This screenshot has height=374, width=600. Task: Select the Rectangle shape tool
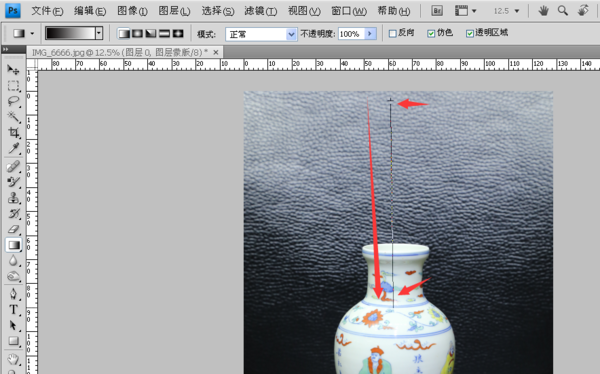pos(13,341)
